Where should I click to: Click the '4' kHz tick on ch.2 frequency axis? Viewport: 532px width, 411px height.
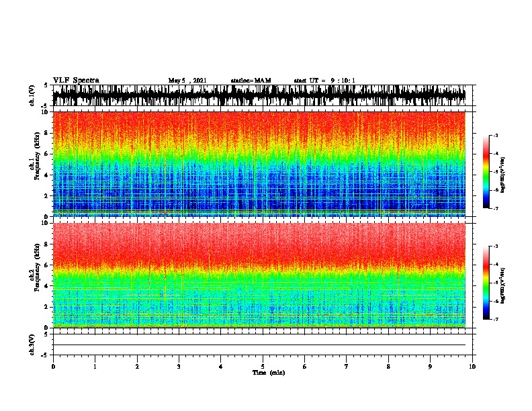pos(47,286)
